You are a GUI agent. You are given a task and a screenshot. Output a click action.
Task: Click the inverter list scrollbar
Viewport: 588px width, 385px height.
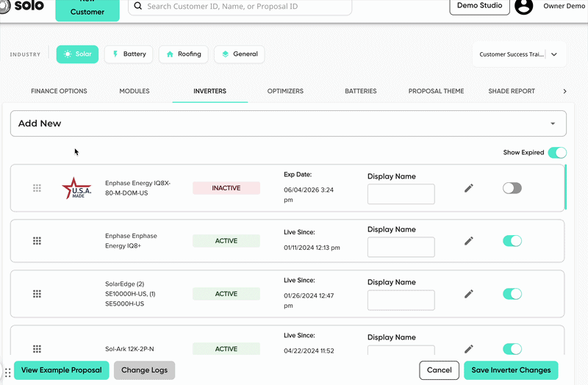[x=565, y=187]
